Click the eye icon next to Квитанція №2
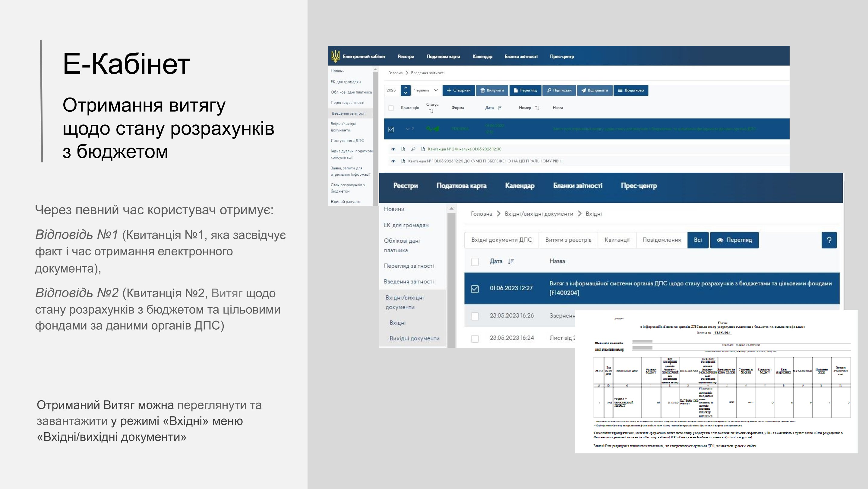868x489 pixels. click(393, 149)
